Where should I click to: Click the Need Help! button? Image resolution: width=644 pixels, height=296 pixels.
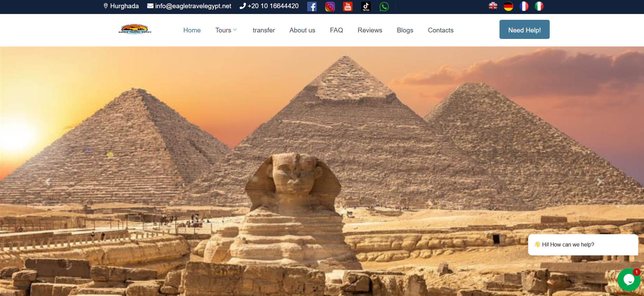coord(524,29)
